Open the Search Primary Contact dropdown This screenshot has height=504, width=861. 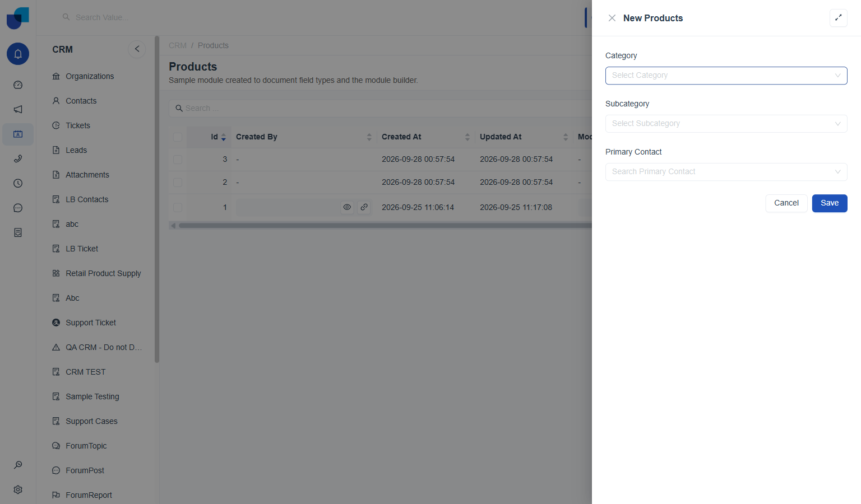point(726,172)
